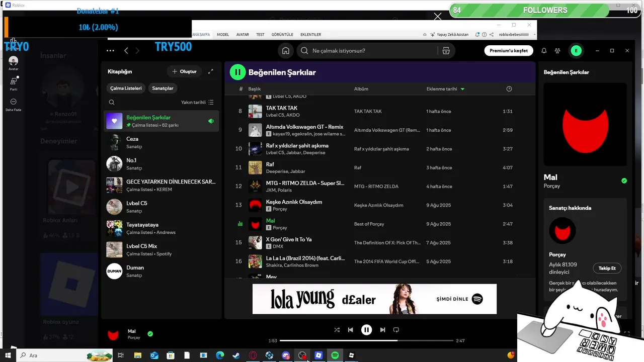Click 'Takip Et' to follow Porçay
The width and height of the screenshot is (644, 362).
pyautogui.click(x=607, y=268)
